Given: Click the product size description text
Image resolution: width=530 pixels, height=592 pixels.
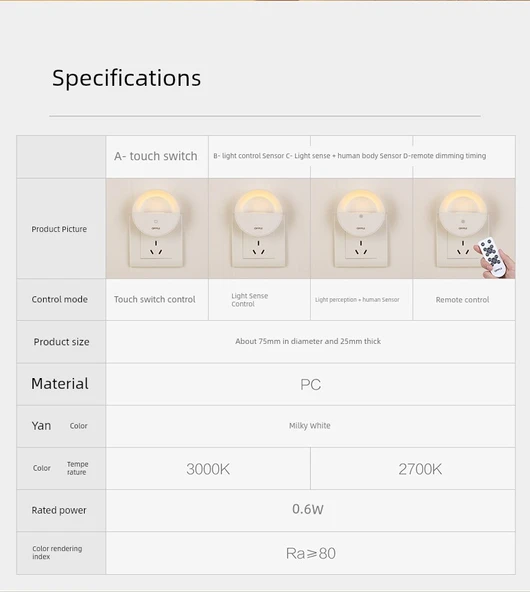Looking at the screenshot, I should point(308,341).
